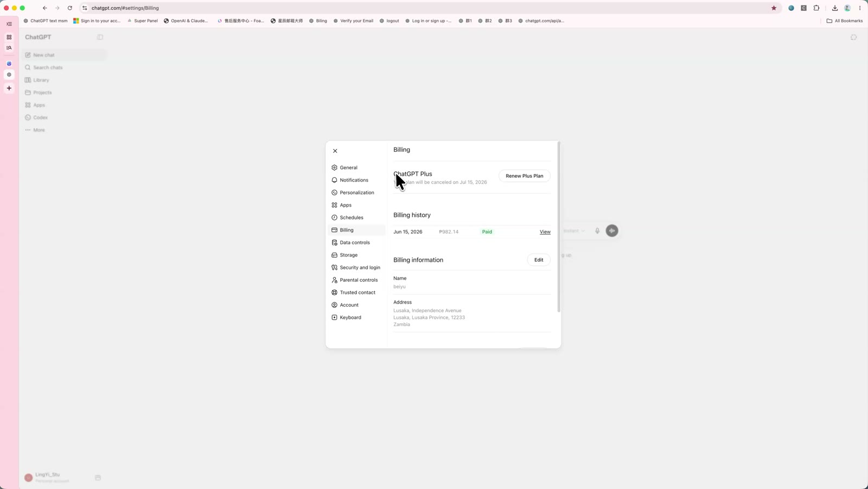This screenshot has height=489, width=868.
Task: Click the settings dialog scrollbar
Action: (x=559, y=228)
